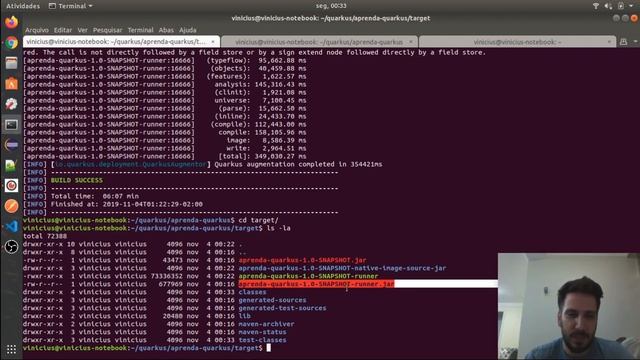Click the BUILD SUCCESS message
640x360 pixels.
coord(77,180)
